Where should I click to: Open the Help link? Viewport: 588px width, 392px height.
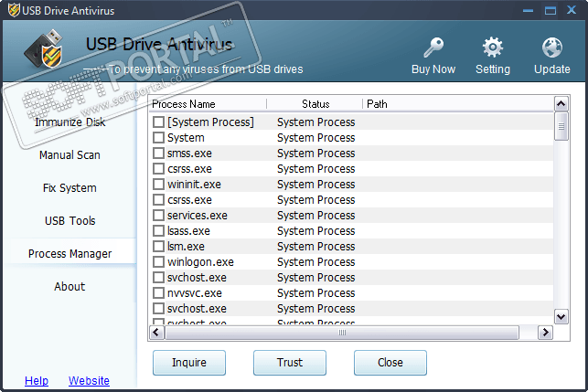[37, 381]
